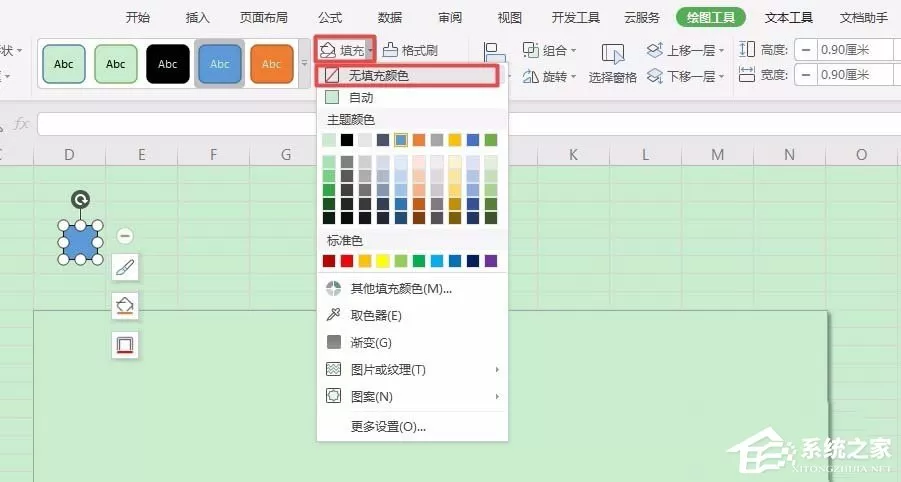This screenshot has width=901, height=482.
Task: Switch to the 插入 tab
Action: click(x=198, y=17)
